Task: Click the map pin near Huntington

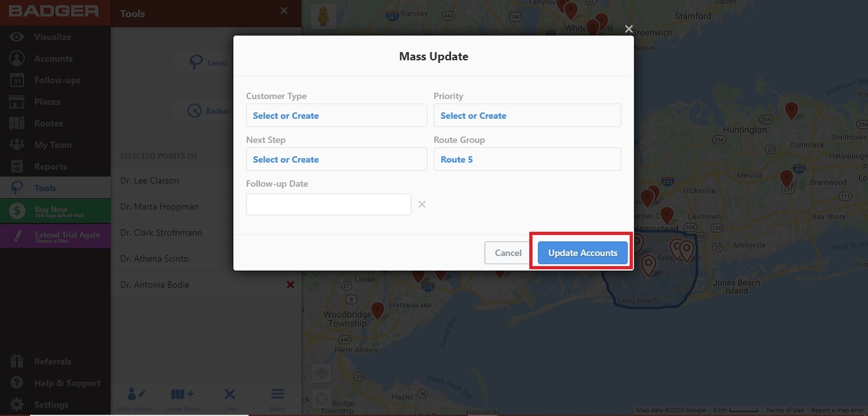Action: tap(791, 111)
